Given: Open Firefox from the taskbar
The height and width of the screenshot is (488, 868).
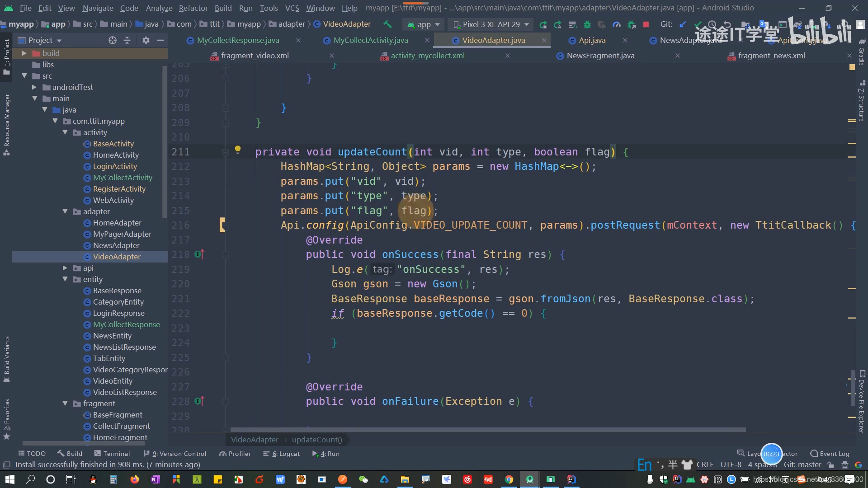Looking at the screenshot, I should pyautogui.click(x=134, y=479).
